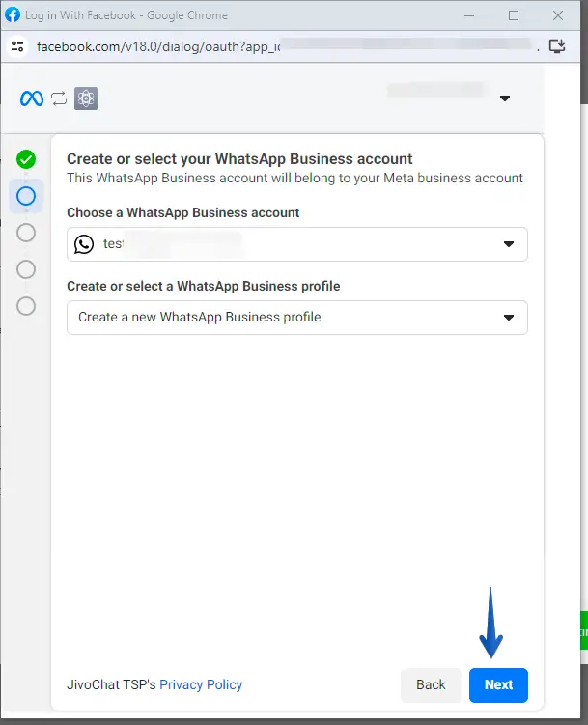Maximize the Log in With Facebook window
This screenshot has height=725, width=588.
[x=514, y=15]
